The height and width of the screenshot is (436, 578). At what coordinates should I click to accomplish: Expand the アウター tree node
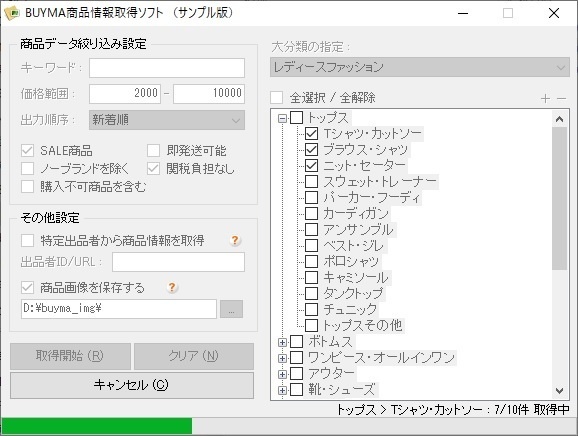pos(282,374)
